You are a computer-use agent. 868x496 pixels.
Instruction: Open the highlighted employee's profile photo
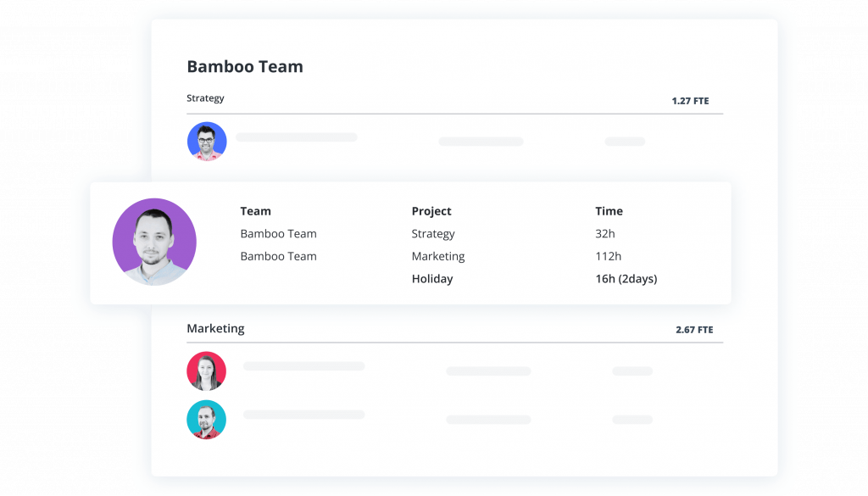click(154, 242)
